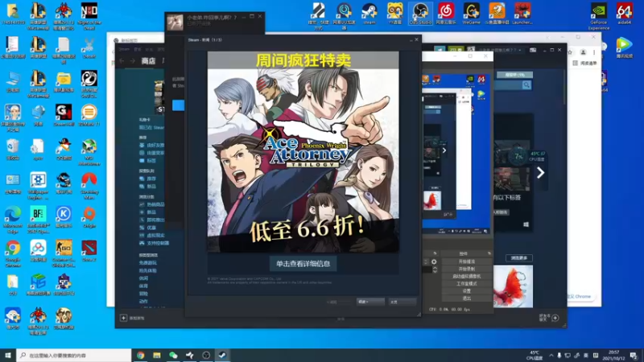
Task: Open the 网易云音乐 desktop icon
Action: click(446, 14)
